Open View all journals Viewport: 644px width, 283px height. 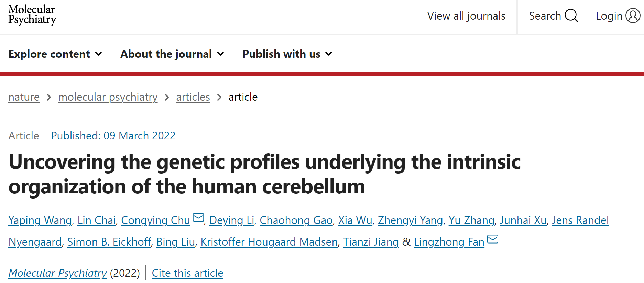pyautogui.click(x=466, y=16)
